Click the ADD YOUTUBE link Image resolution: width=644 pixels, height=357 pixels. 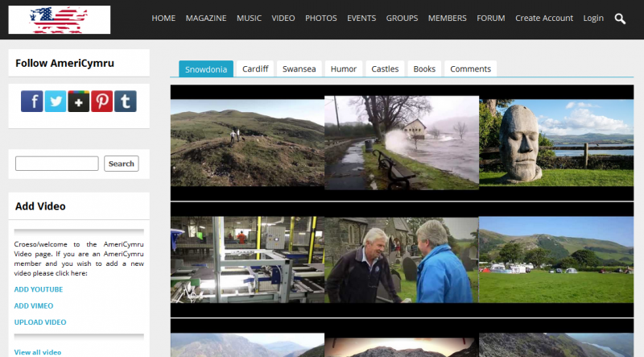[38, 289]
